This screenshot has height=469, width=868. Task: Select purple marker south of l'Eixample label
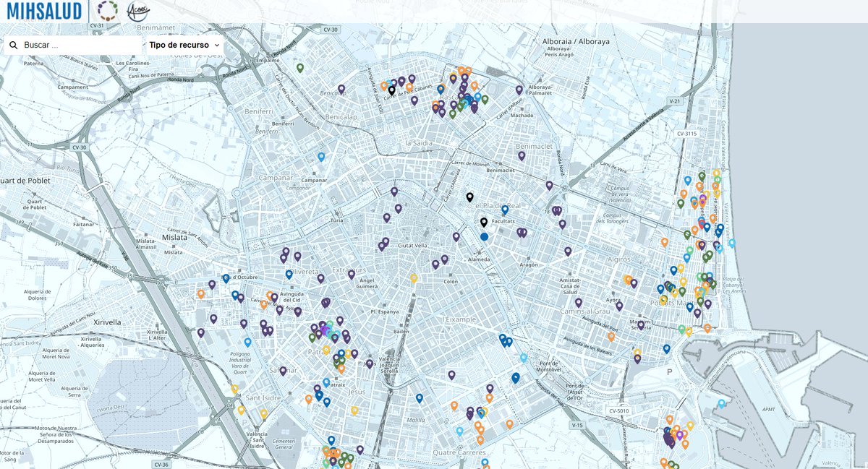451,375
